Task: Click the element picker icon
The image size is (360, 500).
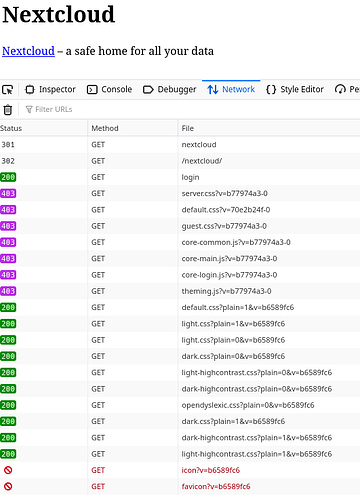Action: (x=8, y=90)
